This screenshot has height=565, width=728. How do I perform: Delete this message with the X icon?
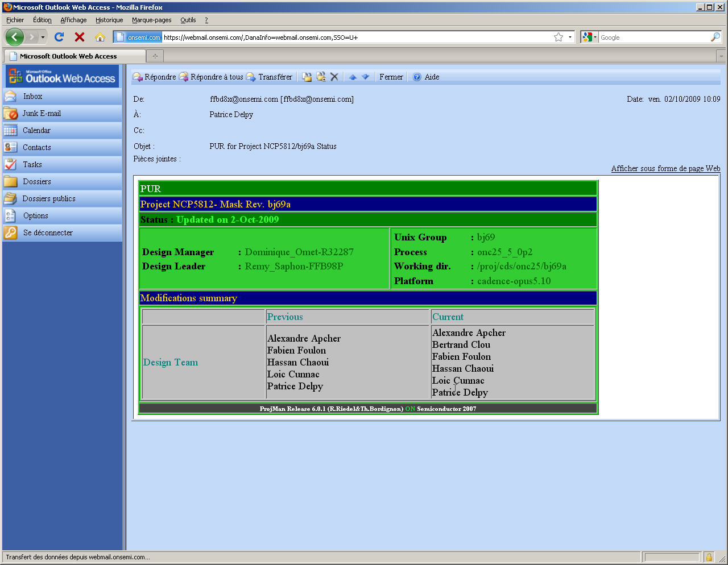click(334, 77)
